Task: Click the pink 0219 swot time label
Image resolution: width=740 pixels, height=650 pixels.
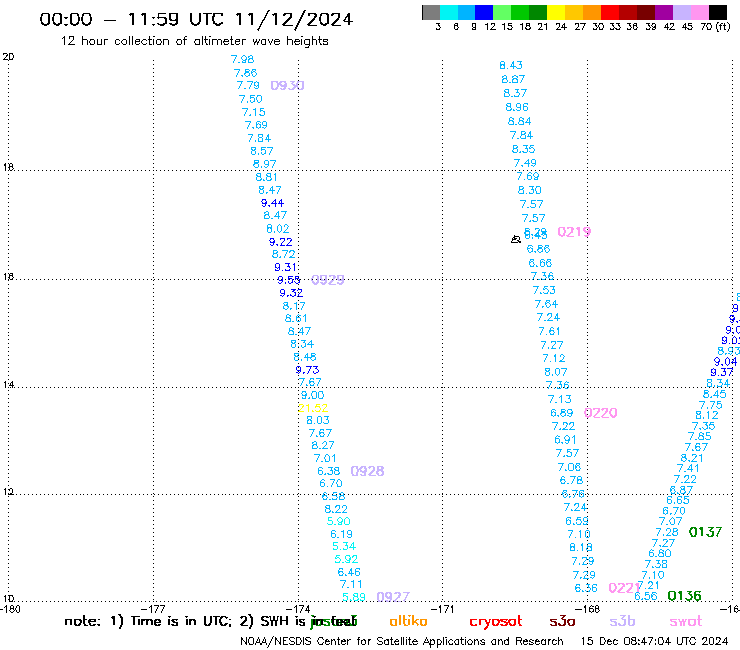Action: [574, 232]
